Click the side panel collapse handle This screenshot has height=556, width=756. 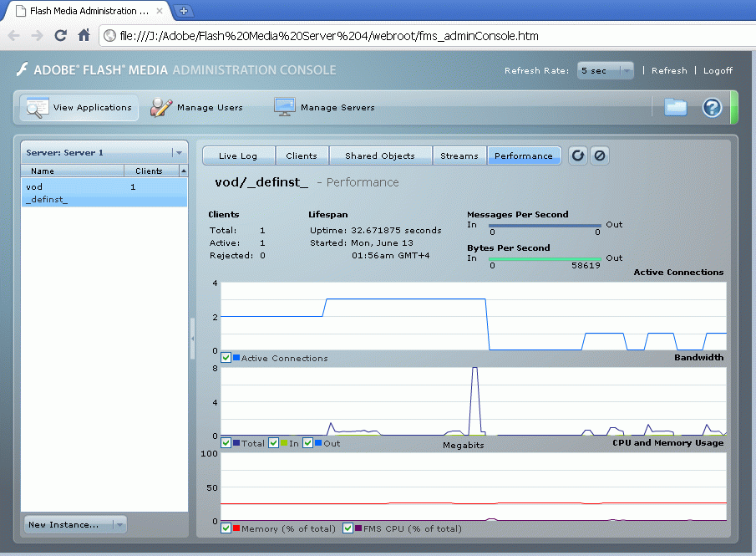click(x=192, y=339)
